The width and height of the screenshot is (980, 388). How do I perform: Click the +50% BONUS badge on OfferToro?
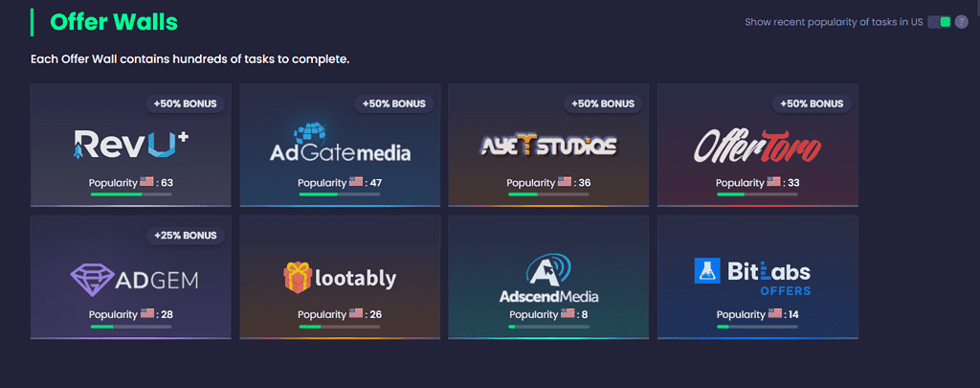[812, 103]
